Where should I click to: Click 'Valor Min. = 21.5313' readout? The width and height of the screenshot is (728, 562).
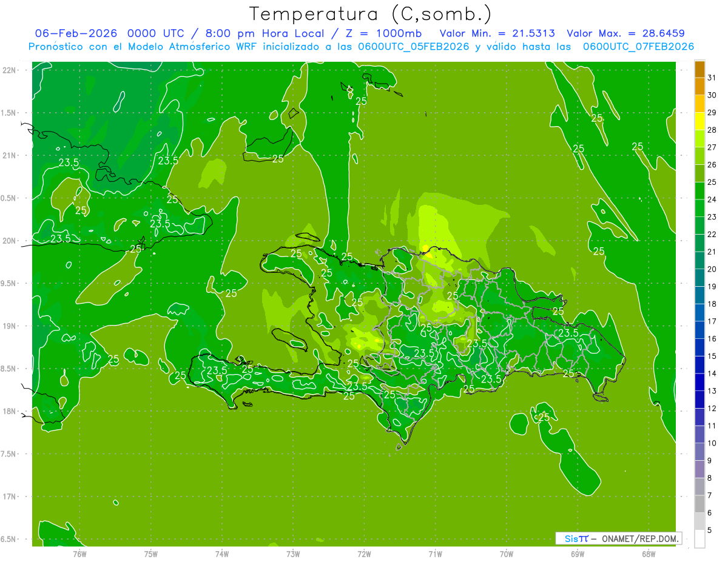point(497,33)
